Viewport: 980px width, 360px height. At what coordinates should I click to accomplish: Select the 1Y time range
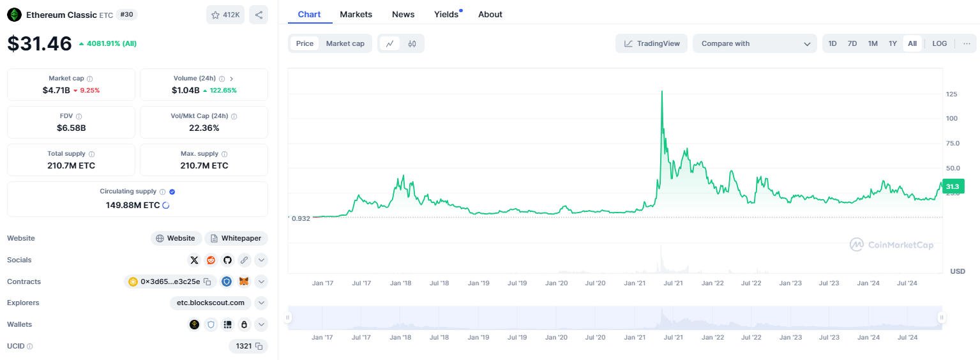[x=893, y=43]
